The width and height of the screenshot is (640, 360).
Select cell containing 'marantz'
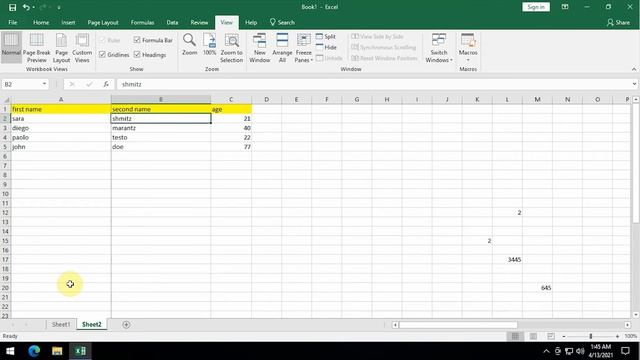coord(161,128)
